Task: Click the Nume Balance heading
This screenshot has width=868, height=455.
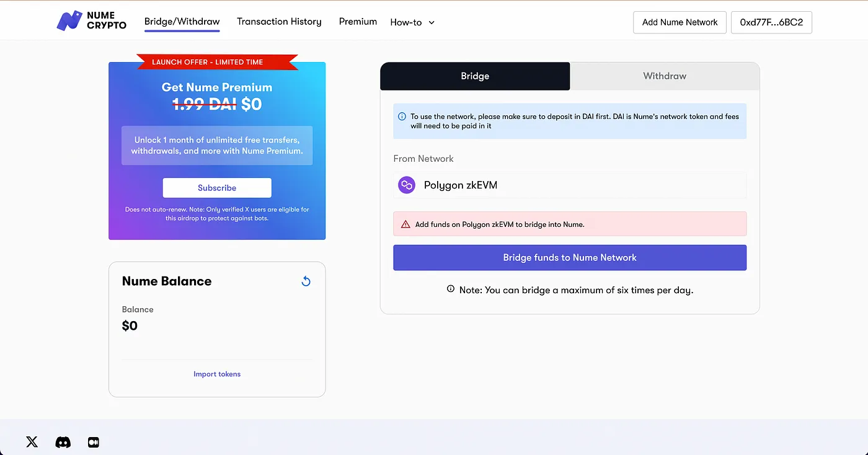Action: [167, 281]
